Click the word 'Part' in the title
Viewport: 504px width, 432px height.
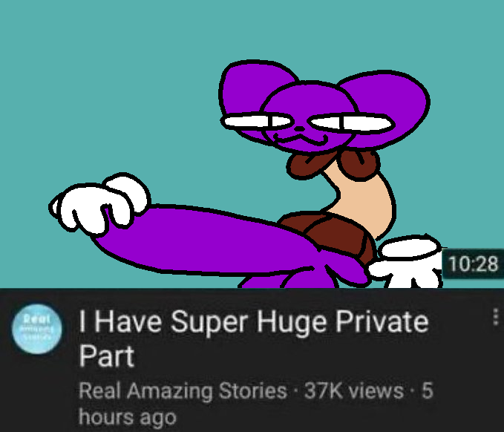click(x=107, y=356)
